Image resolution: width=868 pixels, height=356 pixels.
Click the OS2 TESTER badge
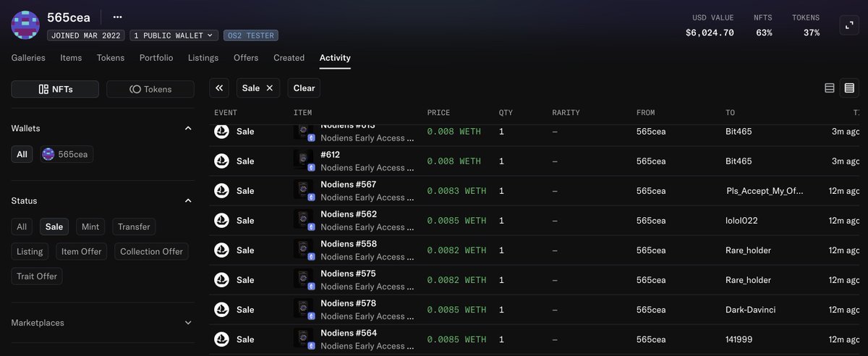[250, 35]
